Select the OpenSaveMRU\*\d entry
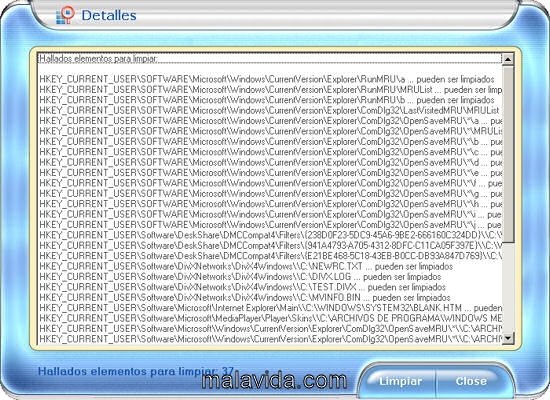 pos(270,162)
